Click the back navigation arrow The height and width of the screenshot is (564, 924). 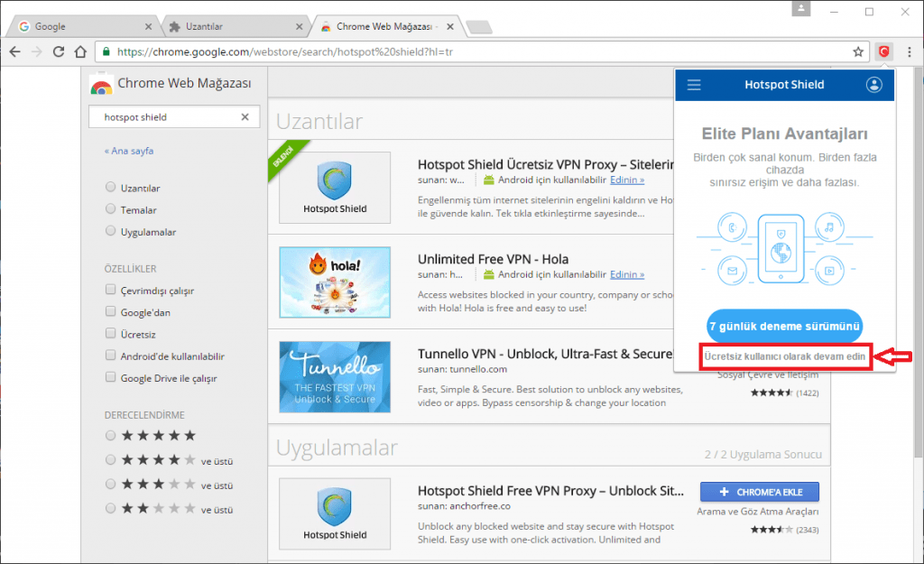point(14,51)
